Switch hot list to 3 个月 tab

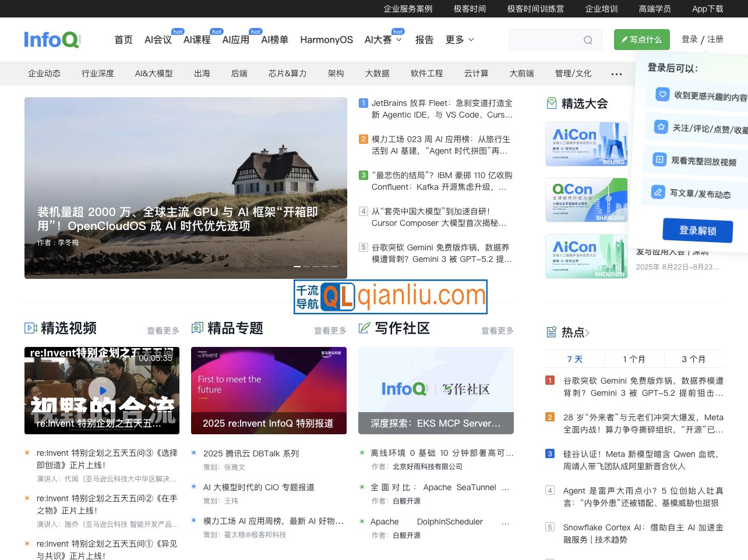(693, 359)
